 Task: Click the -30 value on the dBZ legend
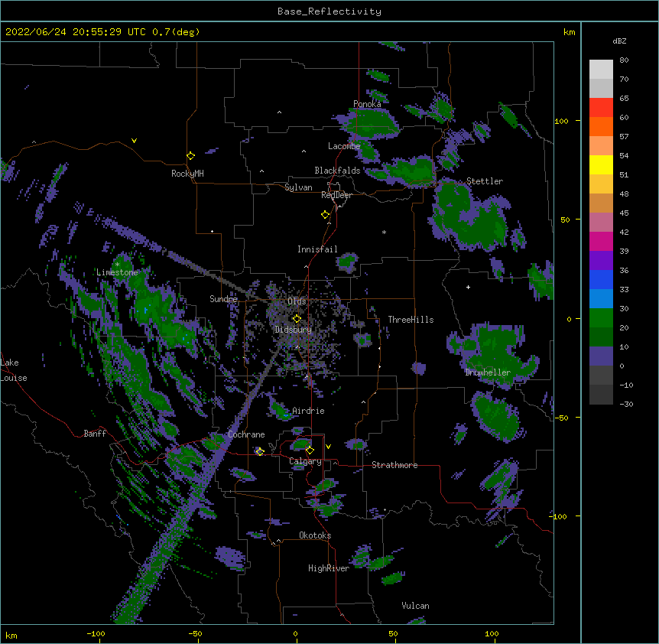[626, 404]
